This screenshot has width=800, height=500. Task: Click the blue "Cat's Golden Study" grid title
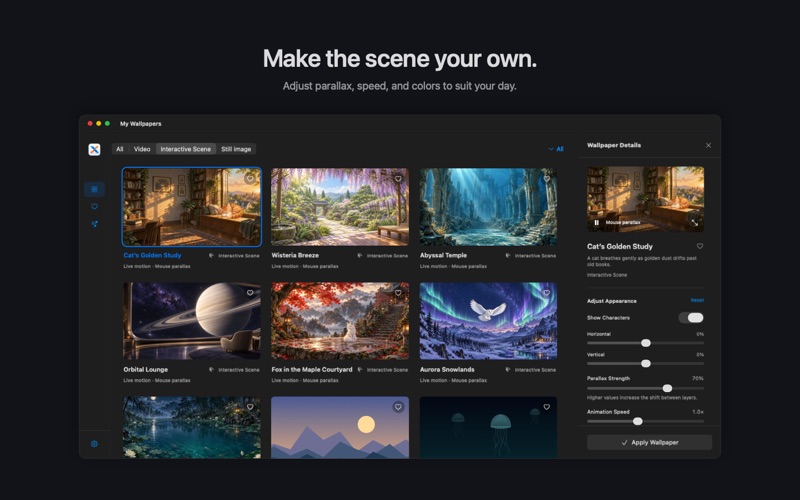[152, 255]
